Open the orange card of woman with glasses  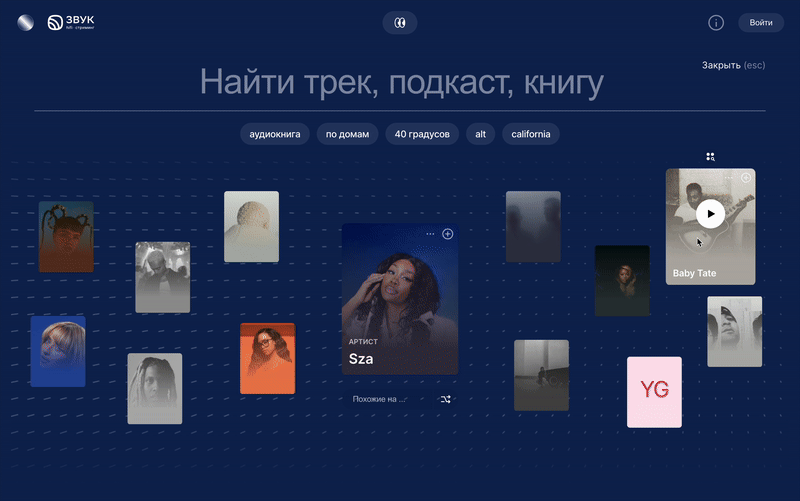coord(268,359)
